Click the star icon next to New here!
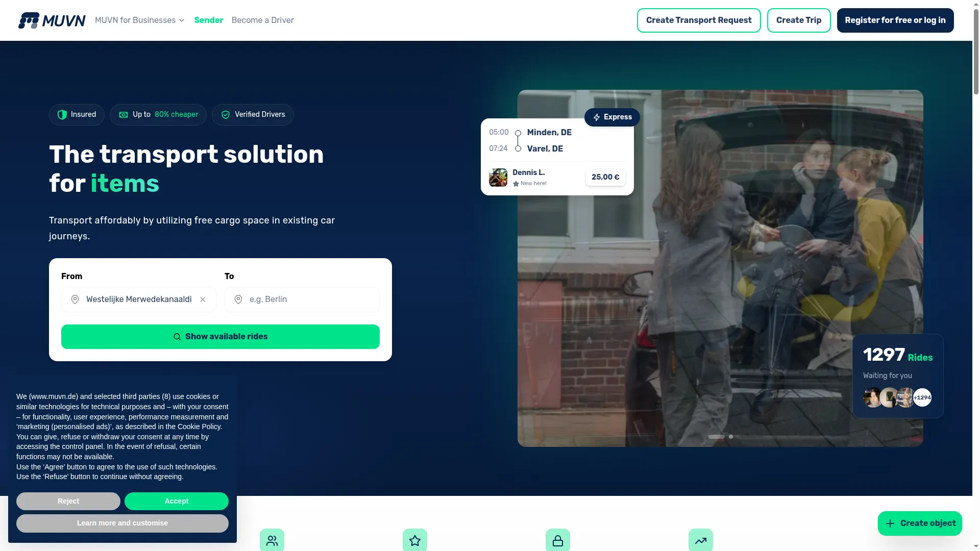This screenshot has width=980, height=551. [x=516, y=184]
